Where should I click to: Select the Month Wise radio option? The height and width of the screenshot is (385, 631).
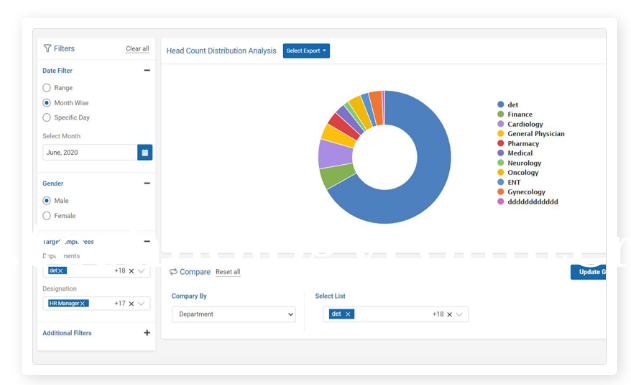(x=47, y=103)
